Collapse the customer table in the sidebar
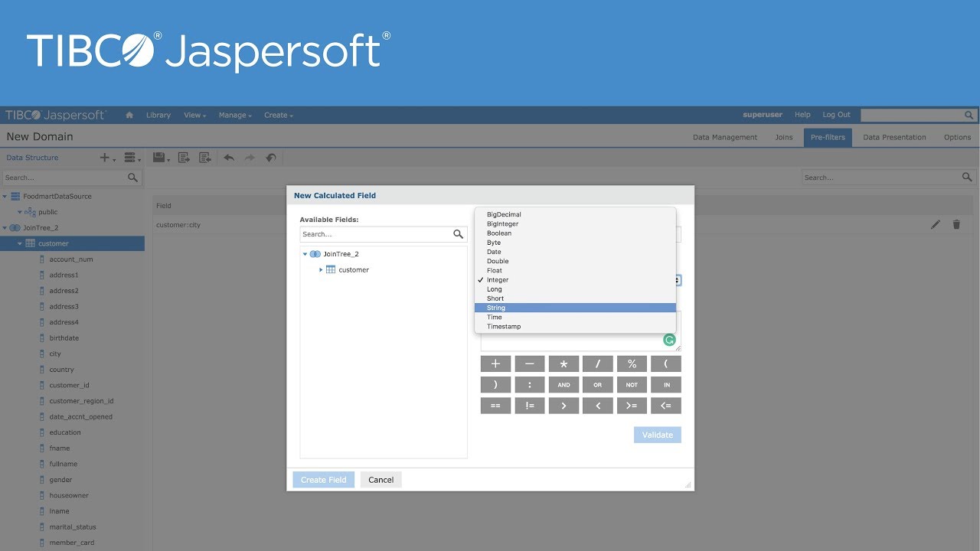The image size is (980, 551). (20, 243)
